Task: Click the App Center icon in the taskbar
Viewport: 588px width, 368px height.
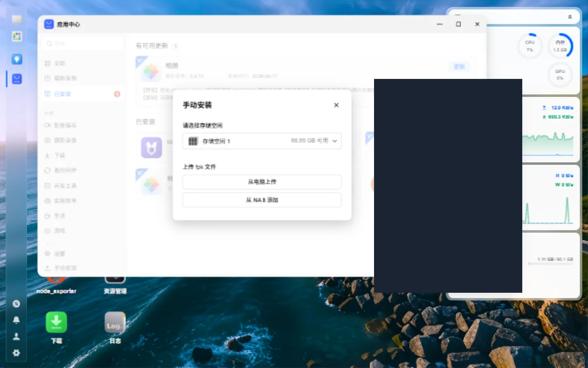Action: [x=17, y=79]
